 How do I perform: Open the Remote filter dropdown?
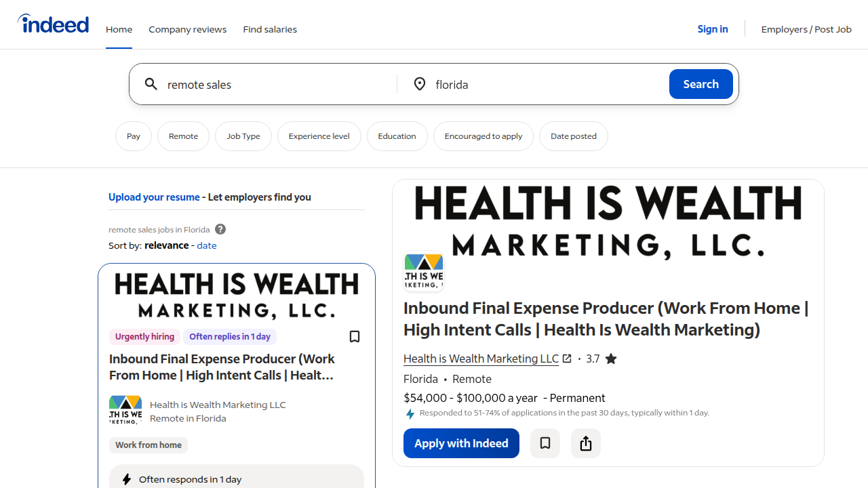183,136
